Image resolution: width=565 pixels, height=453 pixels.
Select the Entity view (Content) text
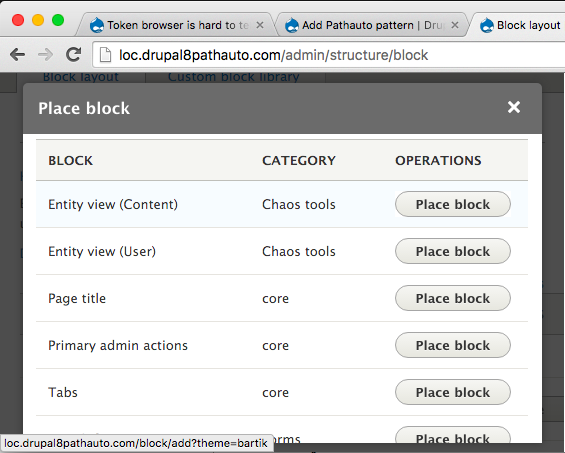pos(113,204)
